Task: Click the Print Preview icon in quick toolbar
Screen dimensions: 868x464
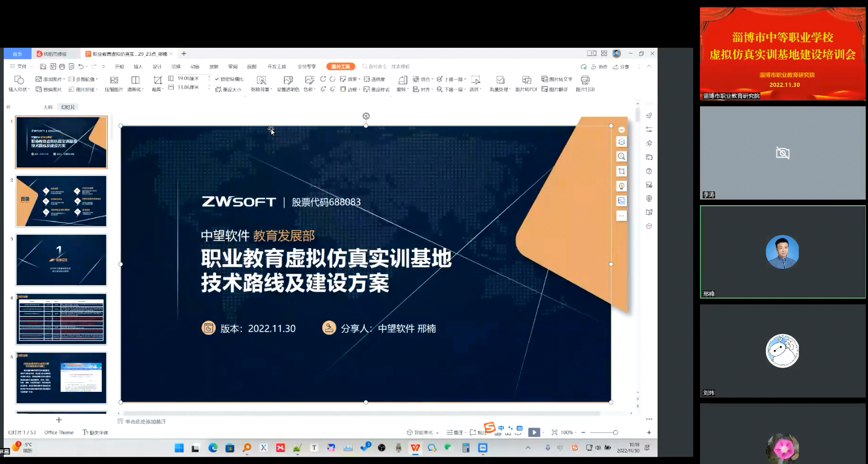Action: (72, 66)
